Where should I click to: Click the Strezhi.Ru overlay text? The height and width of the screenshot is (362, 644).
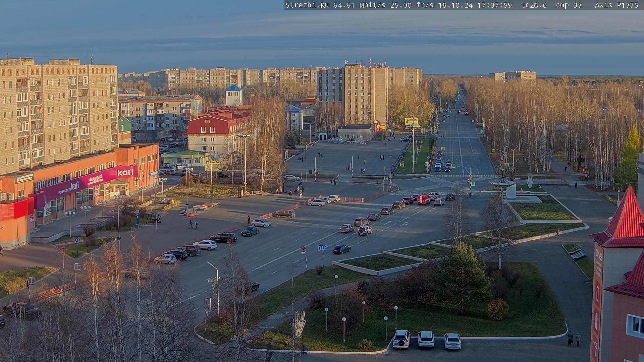click(307, 5)
